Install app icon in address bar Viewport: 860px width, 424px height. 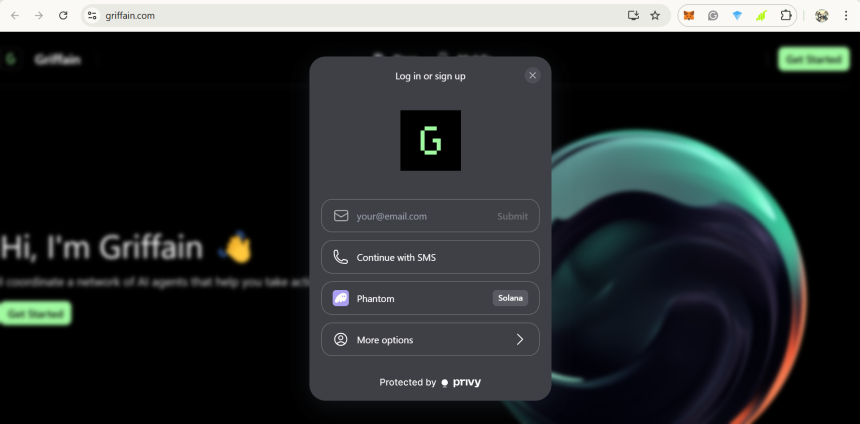(x=633, y=15)
